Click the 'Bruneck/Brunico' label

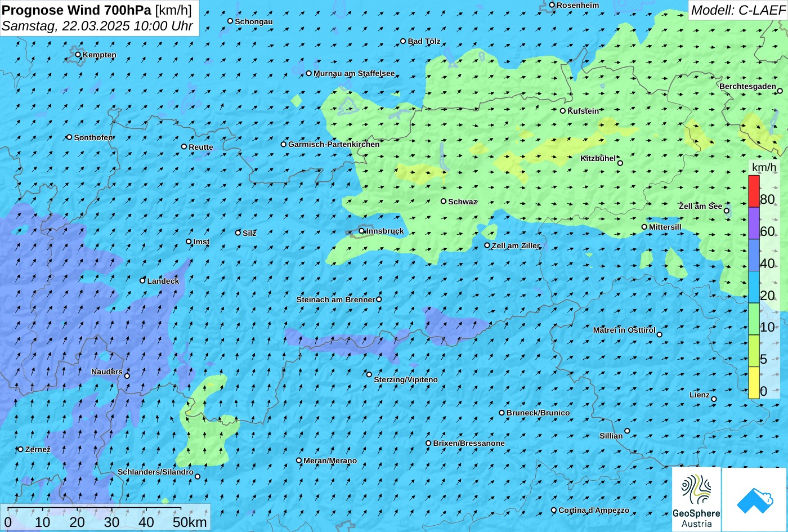(x=538, y=413)
